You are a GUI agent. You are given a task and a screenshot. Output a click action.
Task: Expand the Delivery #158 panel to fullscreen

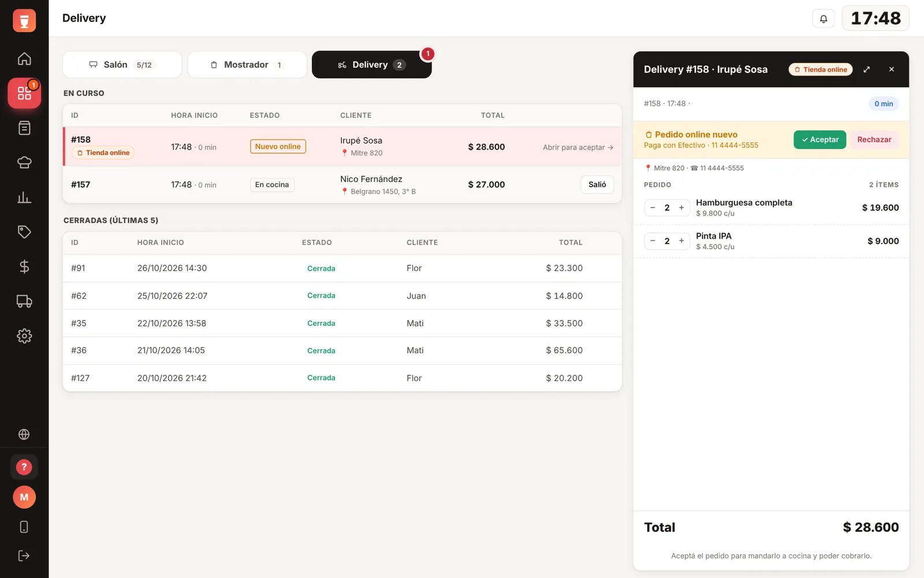click(x=866, y=69)
